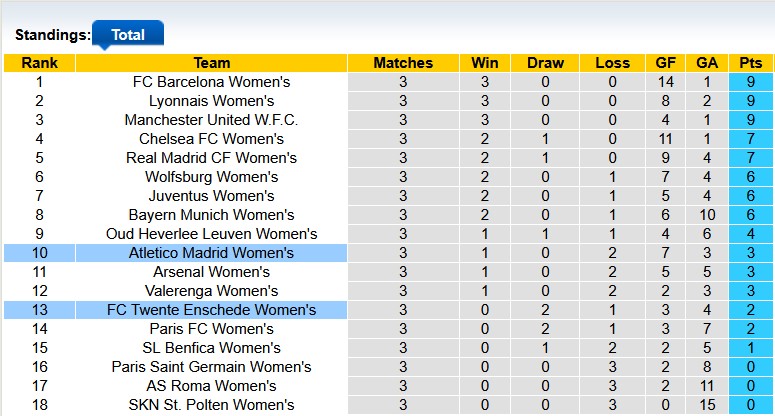The width and height of the screenshot is (775, 416).
Task: Click the GA column header
Action: coord(706,63)
